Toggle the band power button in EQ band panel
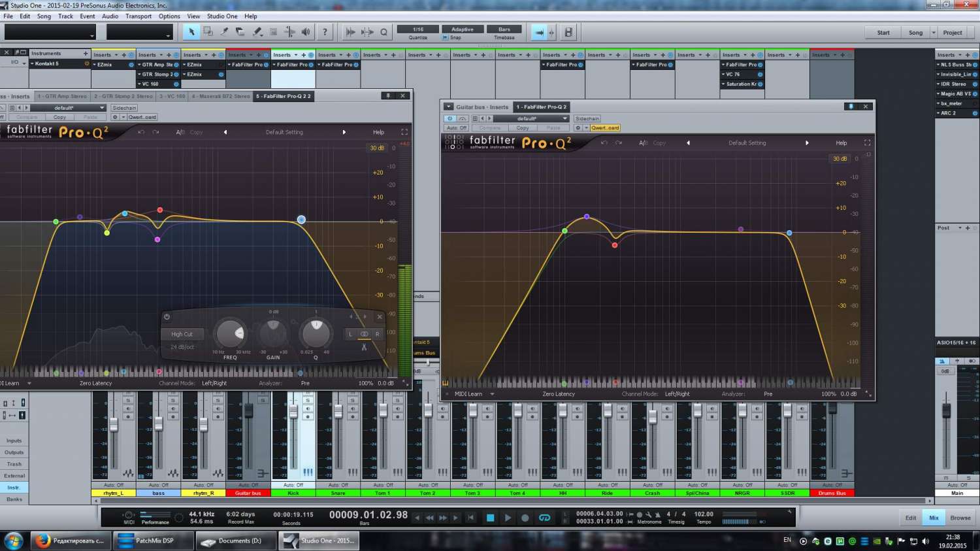The width and height of the screenshot is (980, 551). click(x=167, y=317)
